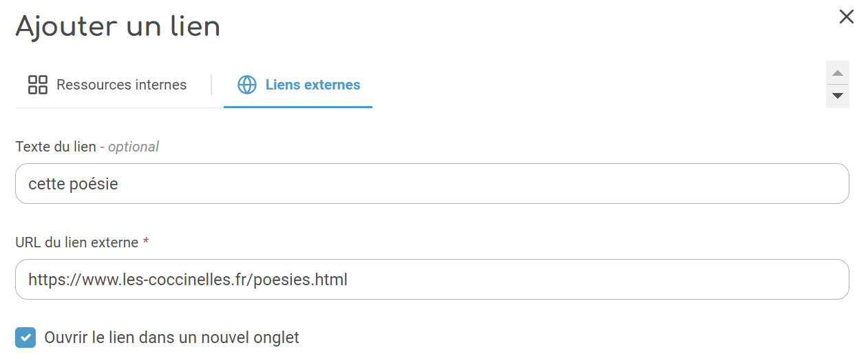868x363 pixels.
Task: Click the blue checkmark icon
Action: pos(25,338)
